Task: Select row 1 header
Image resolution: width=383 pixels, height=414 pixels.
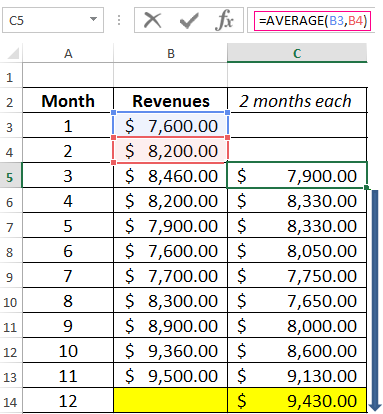Action: (11, 75)
